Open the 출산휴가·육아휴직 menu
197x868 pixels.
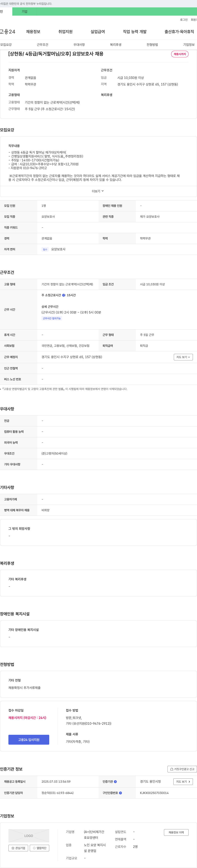pos(179,32)
